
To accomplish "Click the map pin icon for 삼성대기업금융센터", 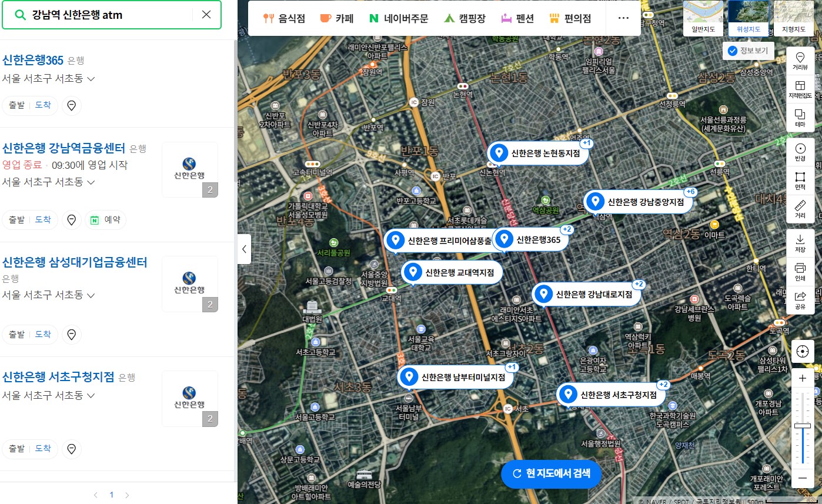I will (72, 335).
